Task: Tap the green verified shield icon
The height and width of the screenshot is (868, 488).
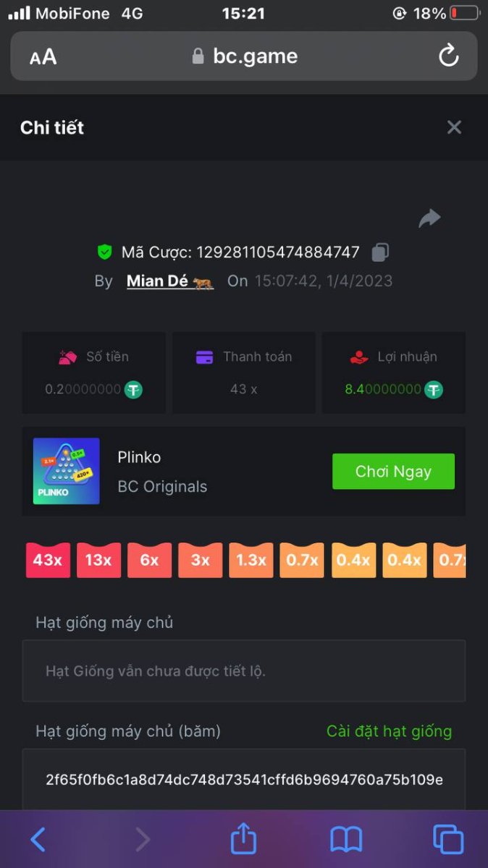Action: tap(105, 252)
